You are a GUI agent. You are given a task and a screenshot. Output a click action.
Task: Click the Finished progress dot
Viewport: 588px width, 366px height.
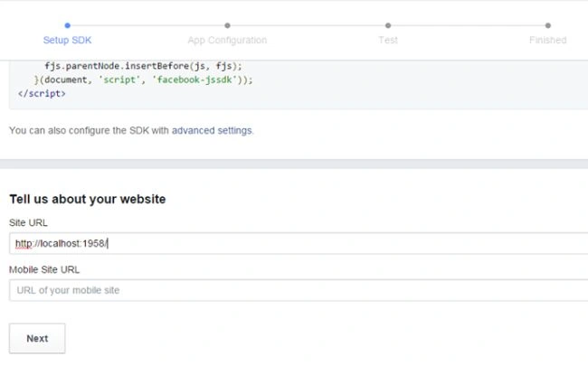[x=548, y=25]
